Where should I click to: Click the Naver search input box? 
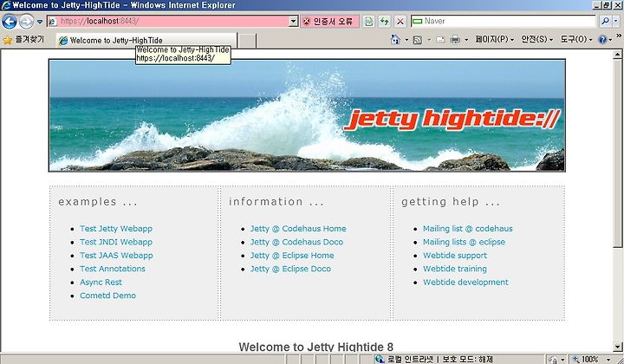[x=503, y=21]
